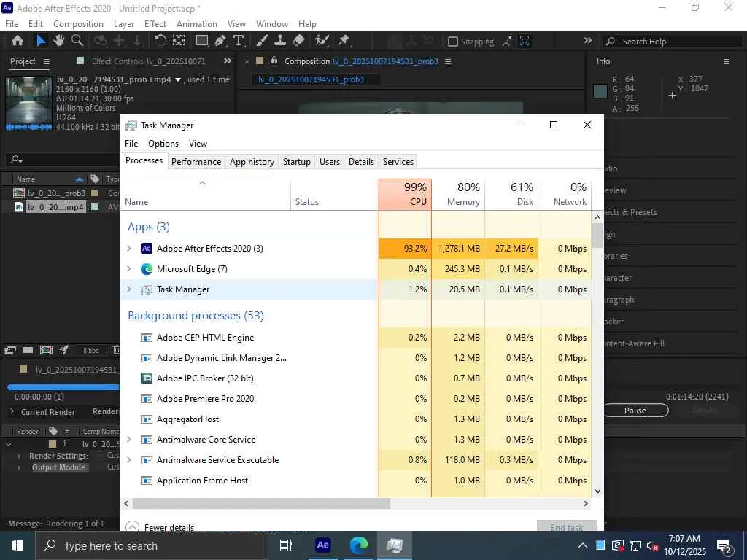Click the Search Help field
747x560 pixels.
pos(672,42)
